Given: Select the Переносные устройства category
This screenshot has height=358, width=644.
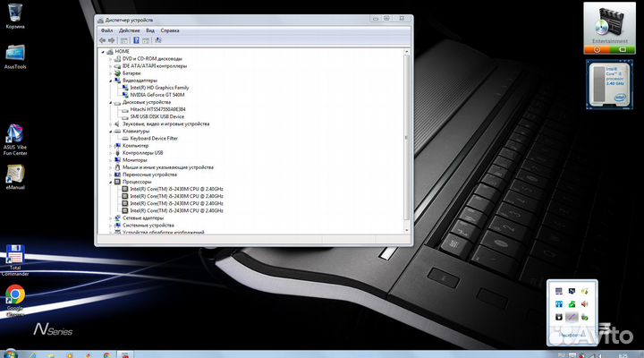Looking at the screenshot, I should pyautogui.click(x=149, y=175).
